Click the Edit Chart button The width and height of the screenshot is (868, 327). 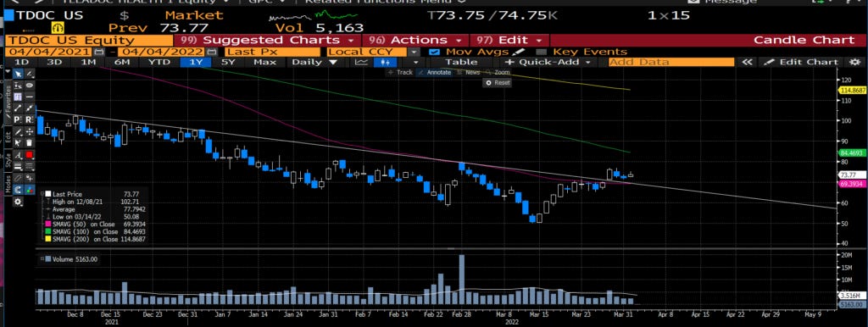801,62
